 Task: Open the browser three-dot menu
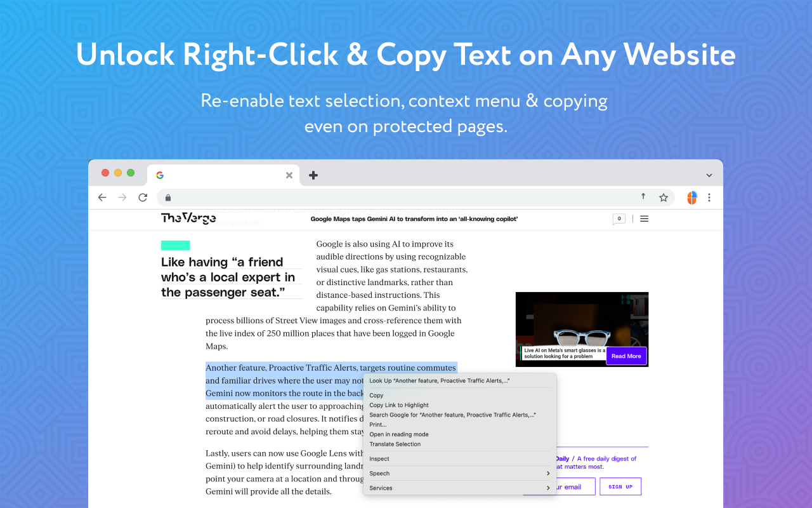(x=709, y=197)
